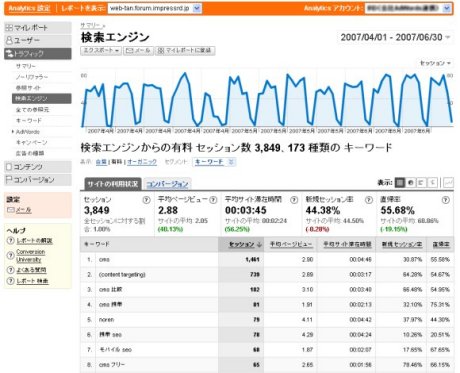Viewport: 460px width, 373px height.
Task: Expand the AdWords submenu triangle
Action: [x=13, y=132]
